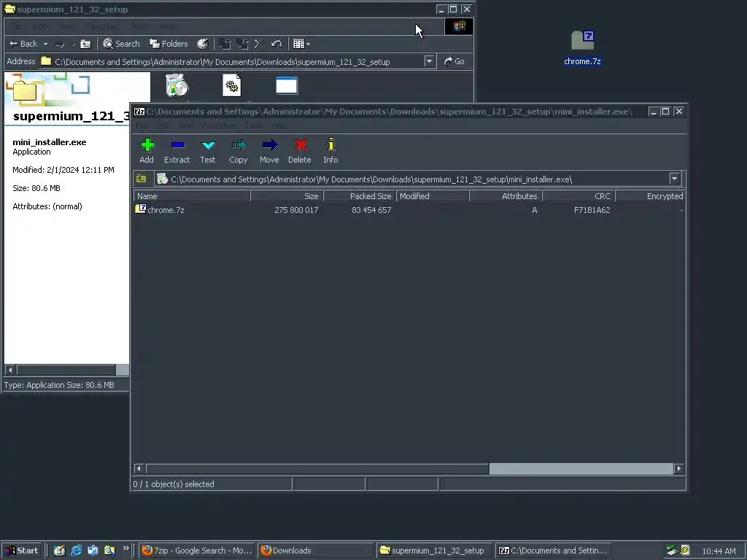
Task: Open the Help menu in 7-Zip
Action: [279, 125]
